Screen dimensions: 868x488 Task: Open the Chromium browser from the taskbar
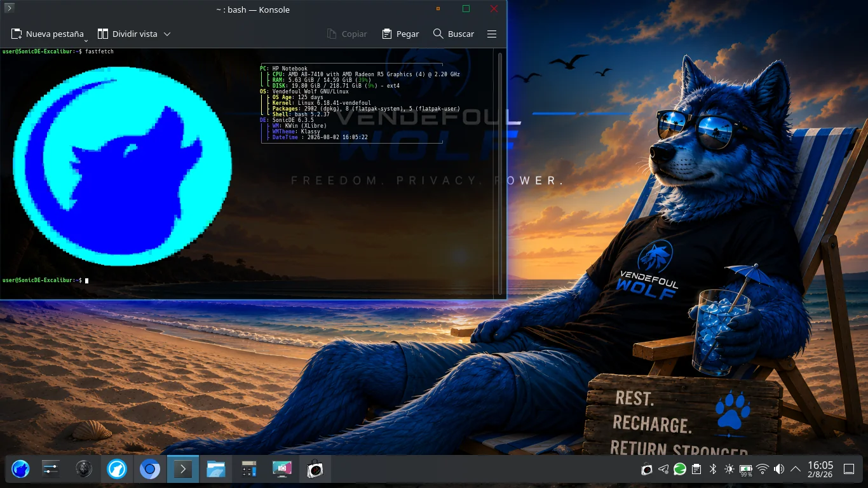tap(149, 470)
